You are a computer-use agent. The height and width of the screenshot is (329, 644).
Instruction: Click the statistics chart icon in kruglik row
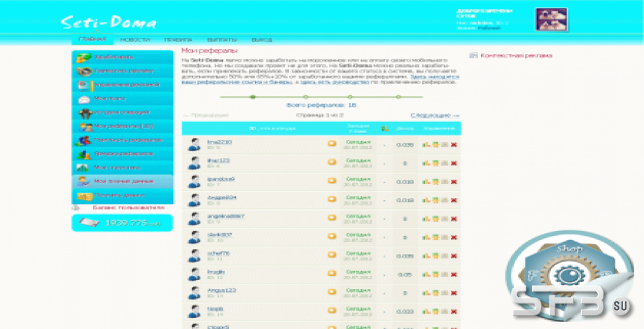tap(426, 274)
